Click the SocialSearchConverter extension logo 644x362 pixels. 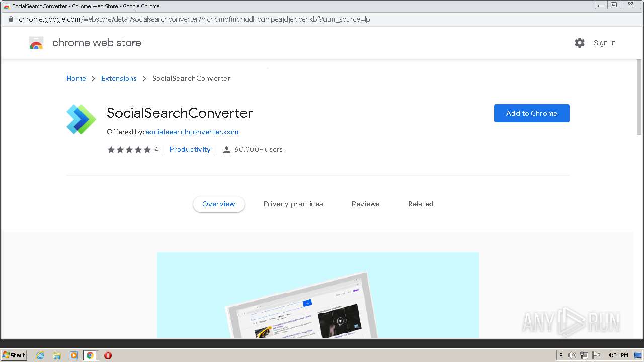[x=81, y=119]
